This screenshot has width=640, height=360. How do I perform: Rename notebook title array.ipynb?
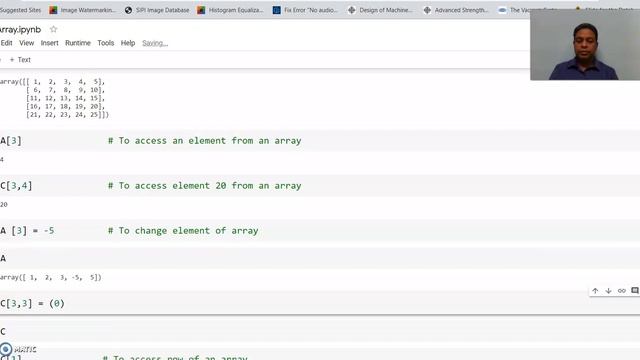[x=20, y=29]
